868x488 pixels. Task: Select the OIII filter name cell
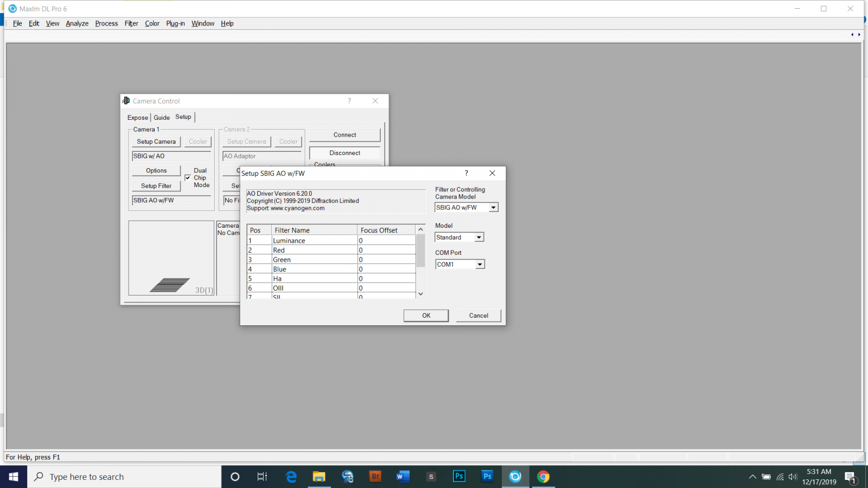point(314,288)
